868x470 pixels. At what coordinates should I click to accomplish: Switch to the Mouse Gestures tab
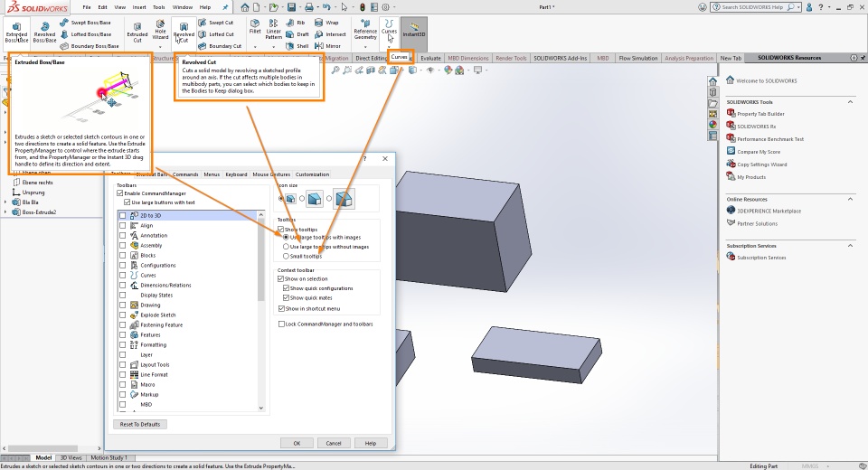pyautogui.click(x=271, y=174)
